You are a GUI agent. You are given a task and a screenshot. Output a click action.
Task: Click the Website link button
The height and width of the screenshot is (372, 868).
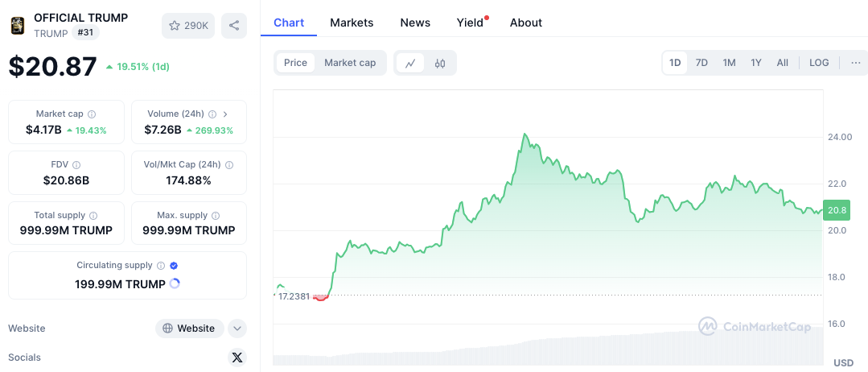tap(189, 329)
